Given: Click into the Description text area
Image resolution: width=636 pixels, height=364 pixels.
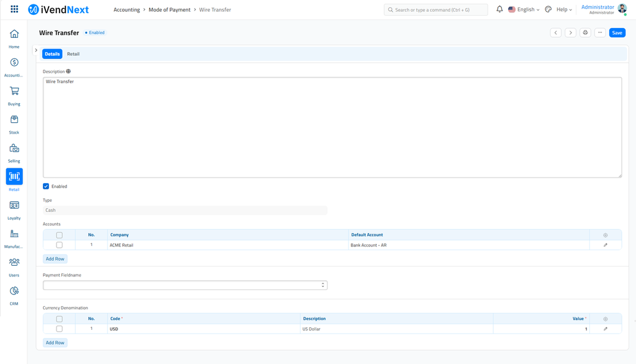Looking at the screenshot, I should point(332,127).
